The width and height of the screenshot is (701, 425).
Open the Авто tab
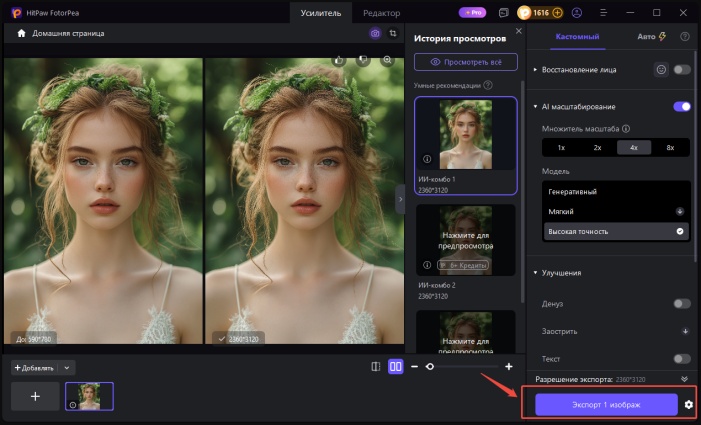(x=651, y=37)
